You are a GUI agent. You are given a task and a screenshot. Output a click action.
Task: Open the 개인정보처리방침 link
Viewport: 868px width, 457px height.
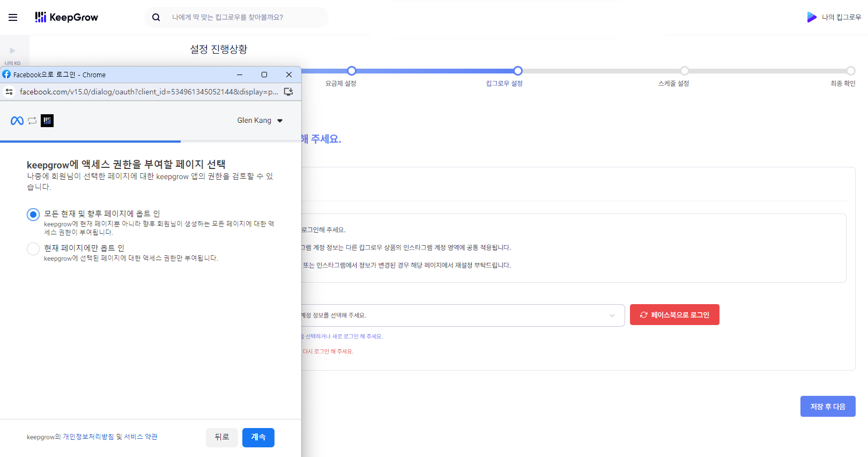pos(88,437)
